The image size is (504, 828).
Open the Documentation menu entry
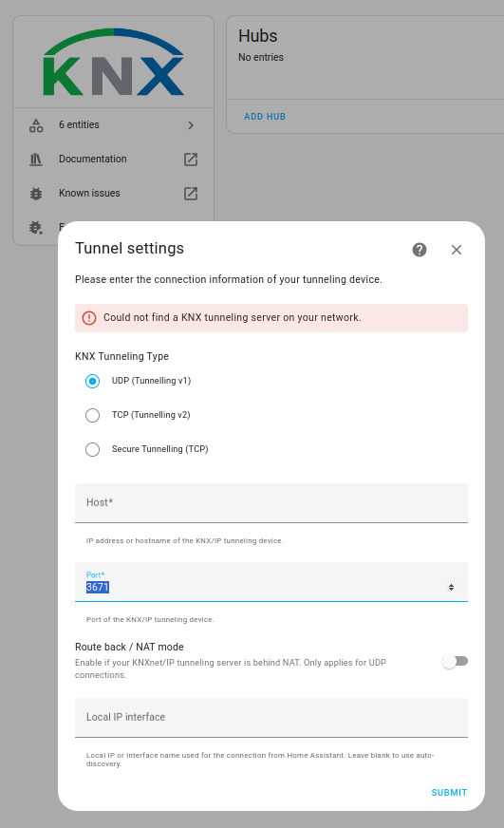point(114,159)
